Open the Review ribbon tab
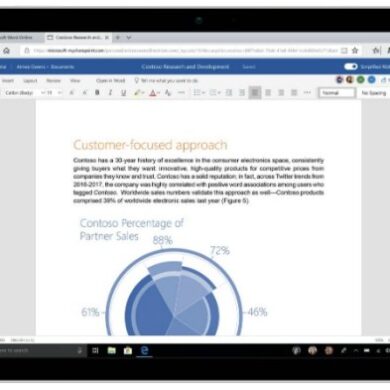This screenshot has height=390, width=390. [53, 81]
